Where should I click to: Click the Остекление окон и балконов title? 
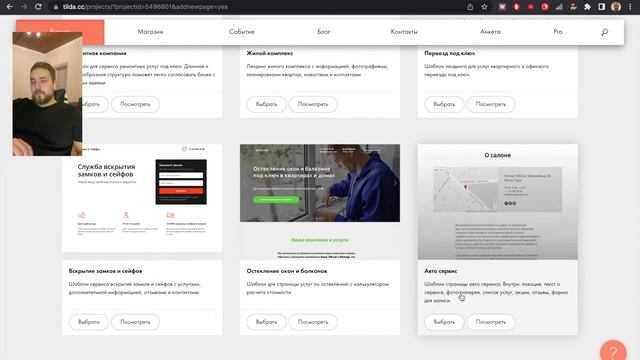[x=287, y=271]
